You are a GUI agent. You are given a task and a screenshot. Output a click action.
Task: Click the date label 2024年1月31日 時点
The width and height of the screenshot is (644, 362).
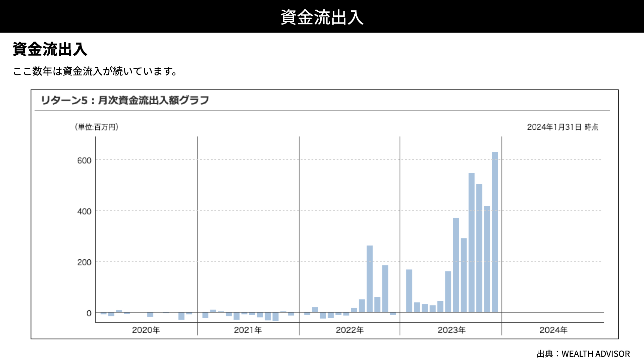click(x=562, y=127)
